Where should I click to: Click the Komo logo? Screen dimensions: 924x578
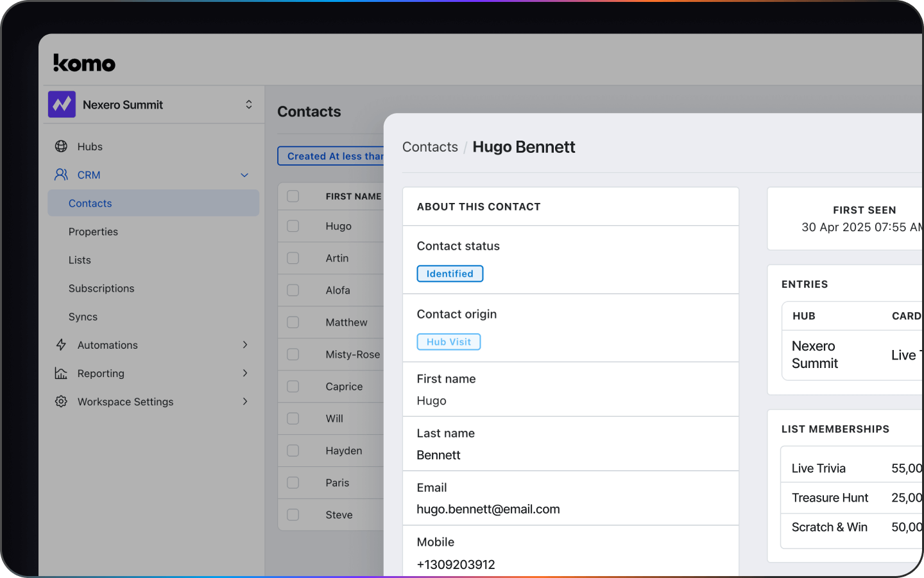84,63
